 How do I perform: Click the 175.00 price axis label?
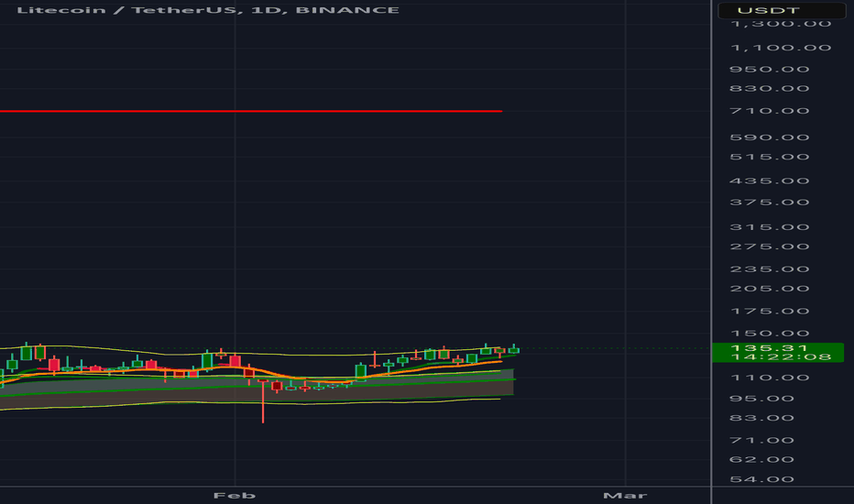769,312
